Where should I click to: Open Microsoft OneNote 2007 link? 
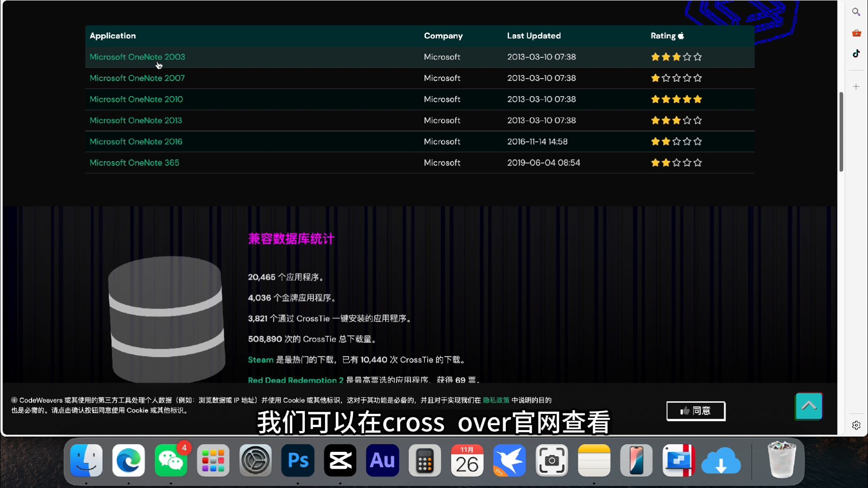point(137,78)
